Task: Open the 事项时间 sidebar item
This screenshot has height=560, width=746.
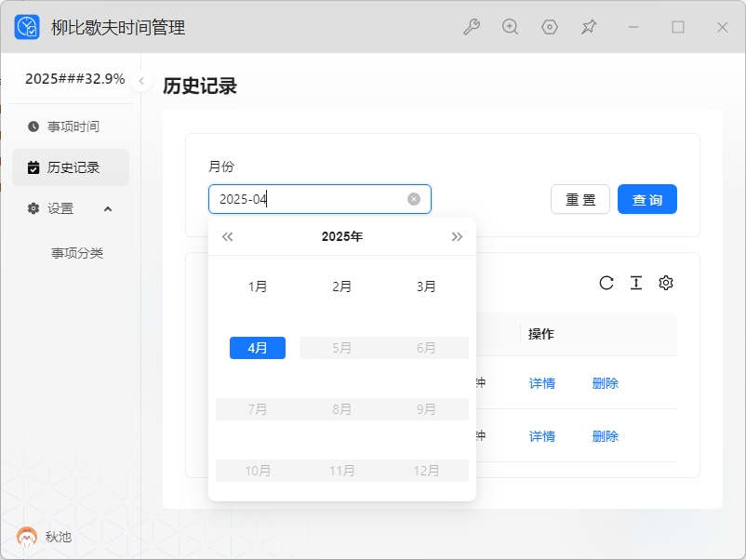Action: tap(71, 127)
